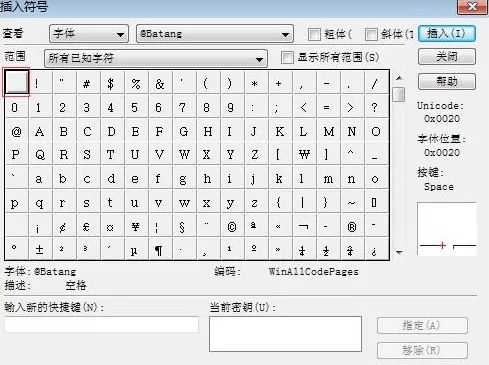The image size is (489, 365).
Task: Choose the broken bar ¦ cell
Action: 160,227
